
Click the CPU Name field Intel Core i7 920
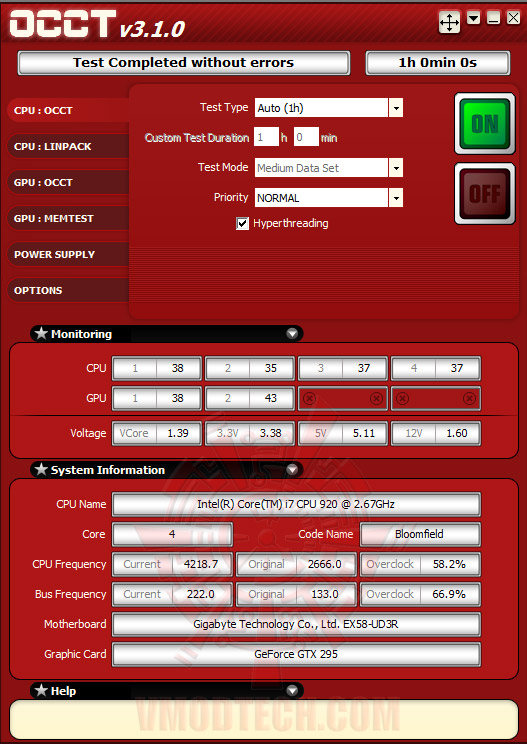[x=296, y=504]
